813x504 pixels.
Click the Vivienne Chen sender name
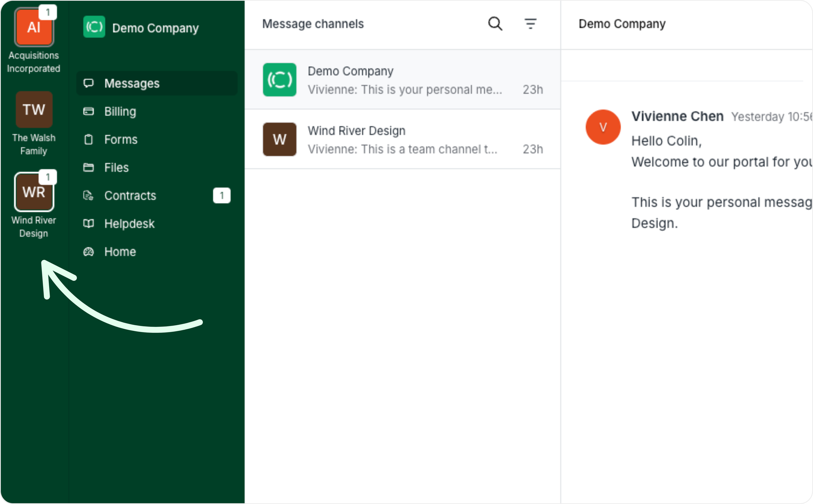[677, 116]
